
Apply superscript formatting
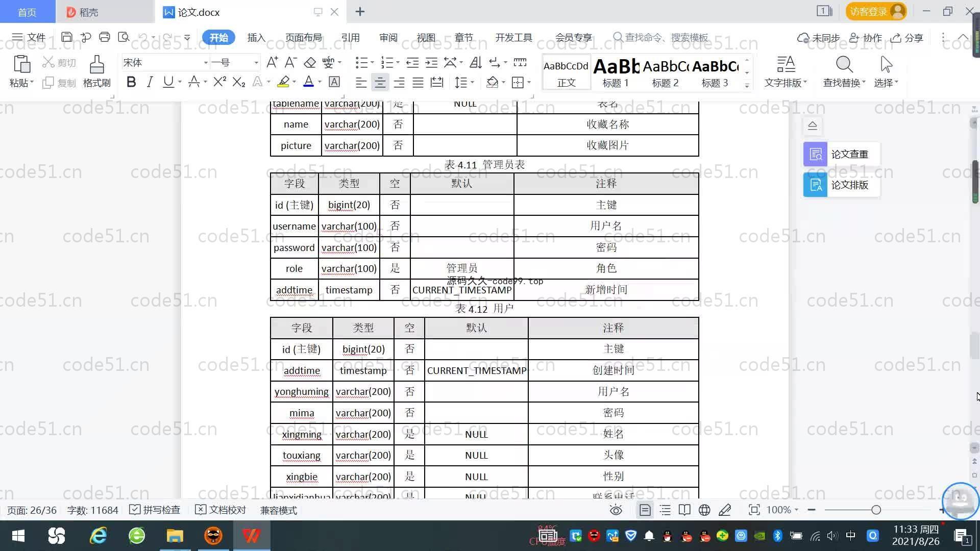point(220,82)
